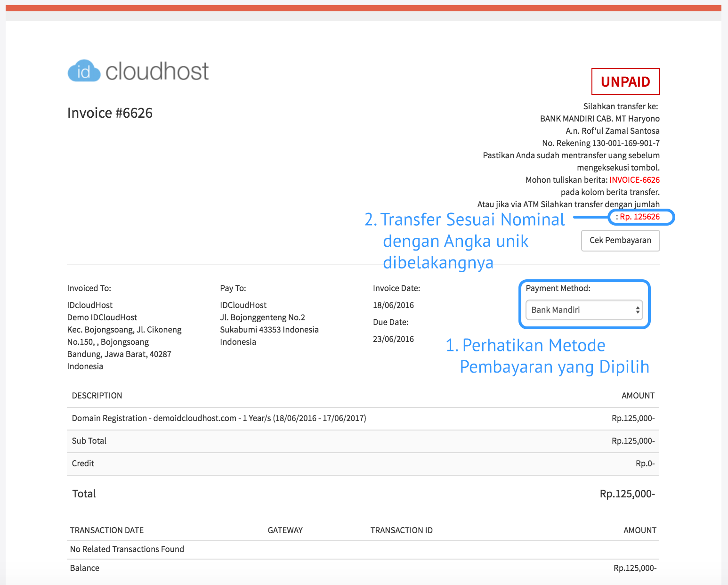Viewport: 728px width, 585px height.
Task: Click the No Related Transactions Found row
Action: [127, 549]
